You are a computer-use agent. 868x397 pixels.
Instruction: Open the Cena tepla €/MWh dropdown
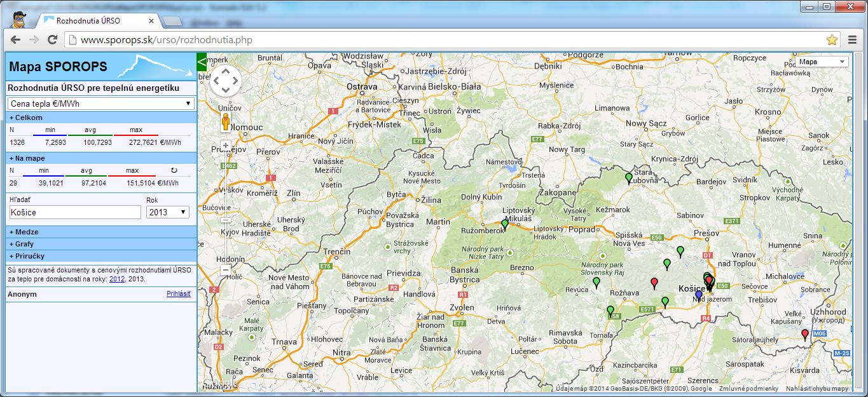pyautogui.click(x=101, y=104)
